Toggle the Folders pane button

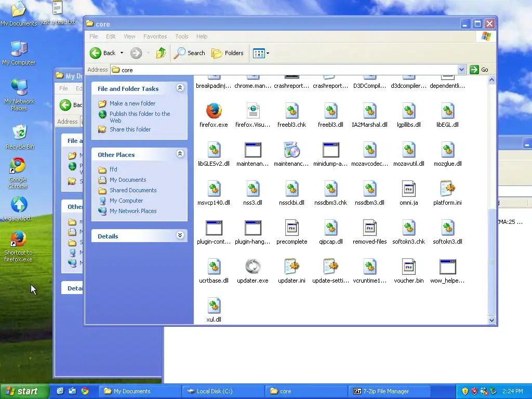pyautogui.click(x=228, y=53)
